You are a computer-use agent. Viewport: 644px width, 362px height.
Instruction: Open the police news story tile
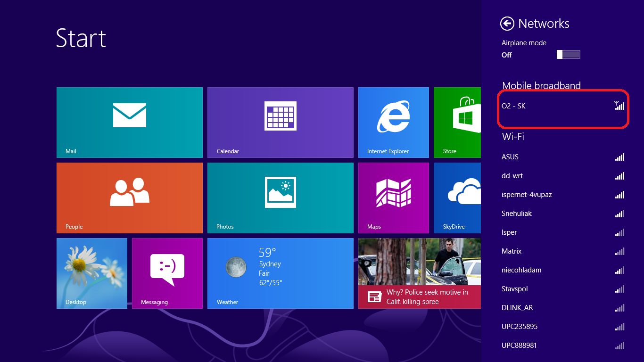click(420, 273)
